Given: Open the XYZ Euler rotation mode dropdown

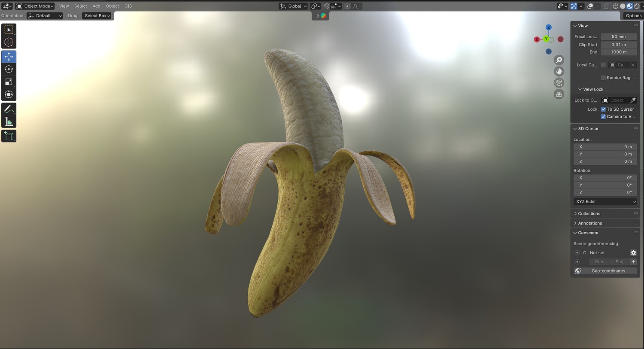Looking at the screenshot, I should click(605, 202).
